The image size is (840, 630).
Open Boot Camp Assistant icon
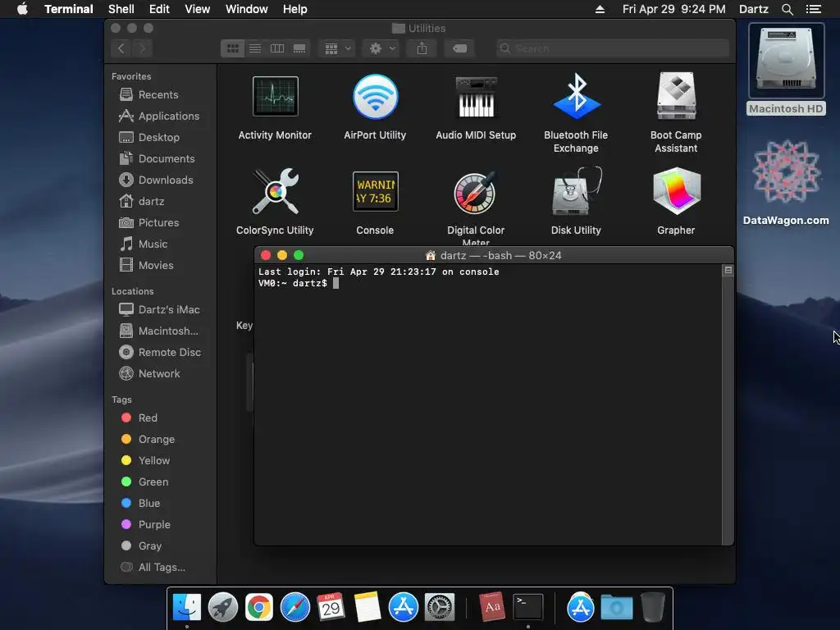676,96
